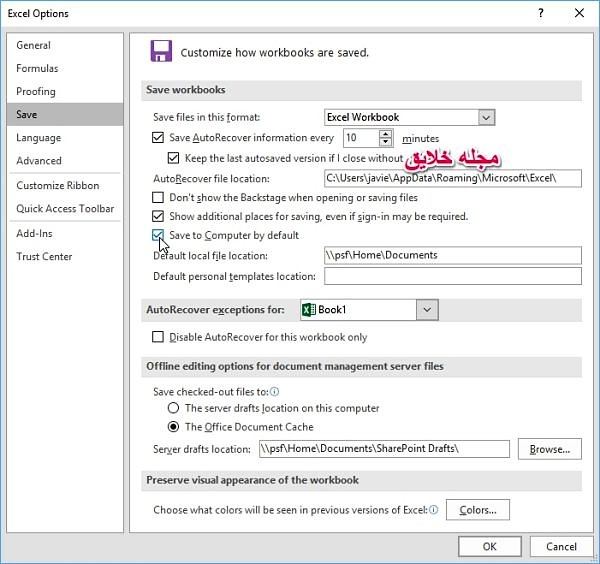Image resolution: width=600 pixels, height=564 pixels.
Task: Open the Colors dialog button
Action: (x=478, y=510)
